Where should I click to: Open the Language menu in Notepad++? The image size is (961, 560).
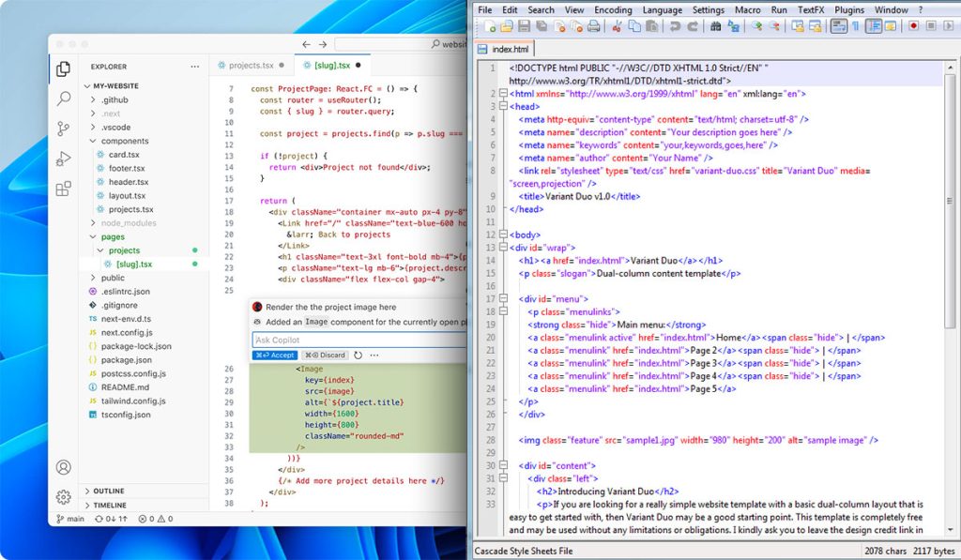(662, 9)
